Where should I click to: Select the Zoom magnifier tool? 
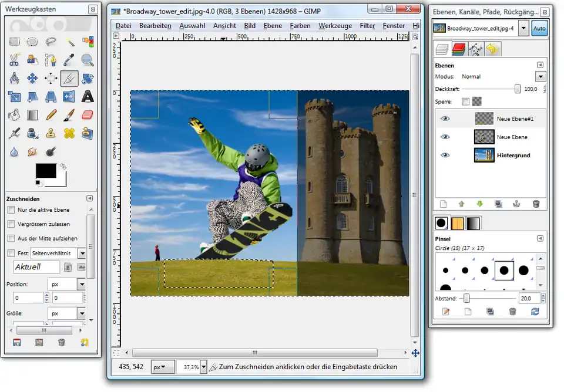[x=88, y=59]
